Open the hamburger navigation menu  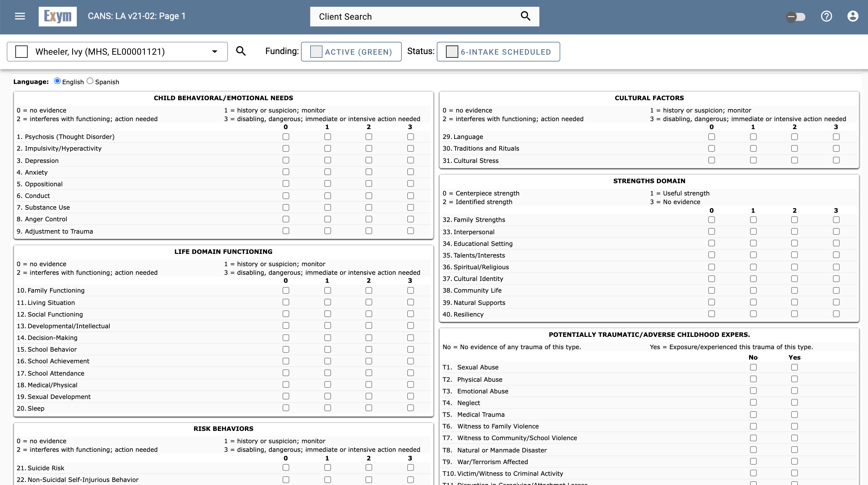20,16
